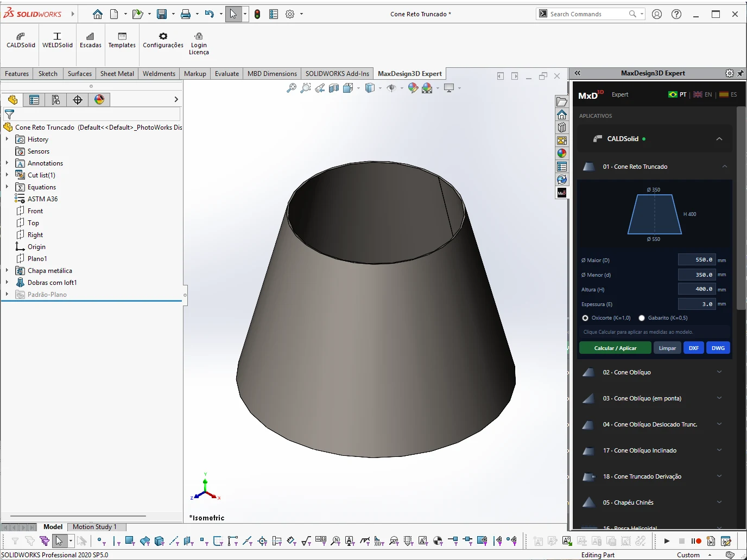The image size is (747, 560).
Task: Open Configurações gear in ribbon
Action: click(x=163, y=40)
